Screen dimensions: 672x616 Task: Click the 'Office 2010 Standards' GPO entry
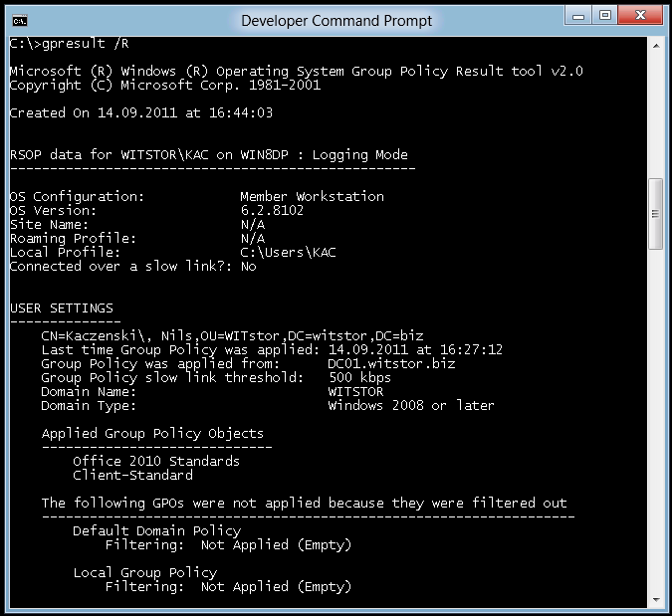(x=156, y=462)
